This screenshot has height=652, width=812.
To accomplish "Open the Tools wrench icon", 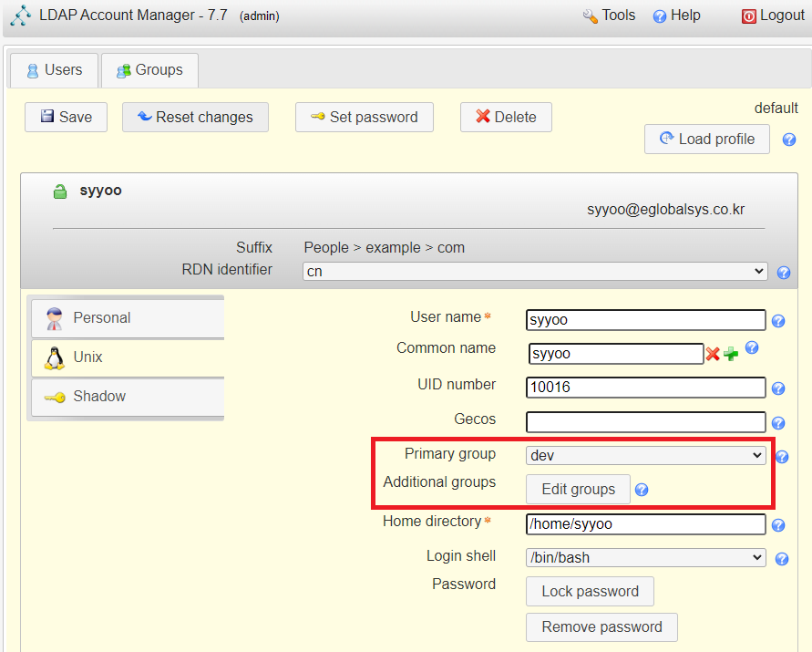I will [588, 15].
